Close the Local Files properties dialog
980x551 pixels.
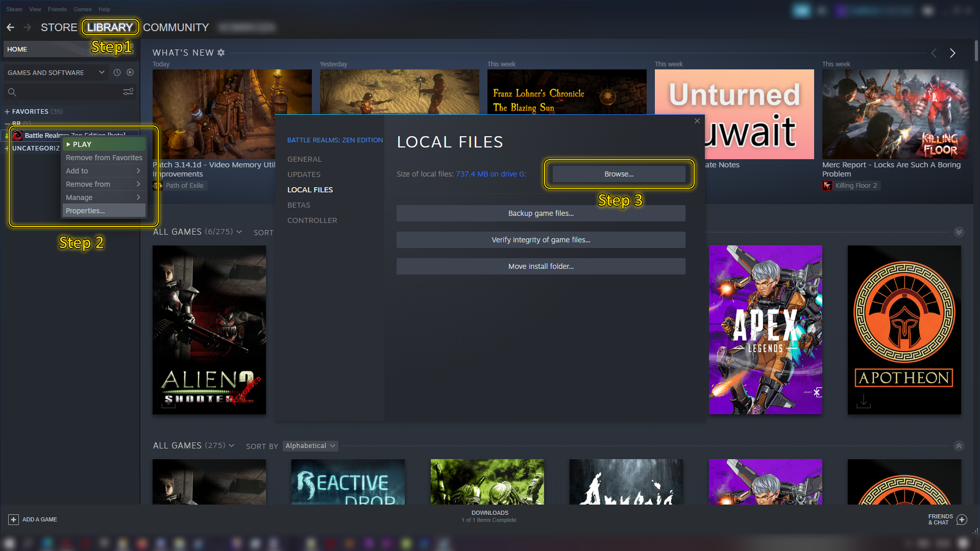697,121
